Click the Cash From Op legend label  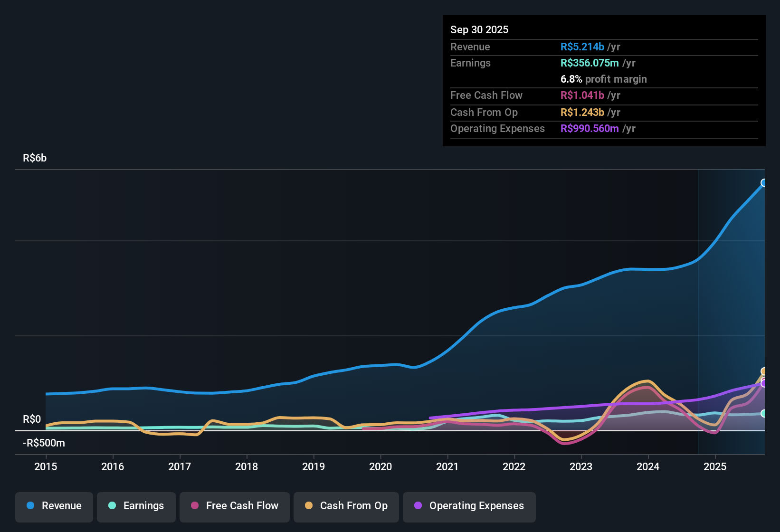click(x=353, y=506)
